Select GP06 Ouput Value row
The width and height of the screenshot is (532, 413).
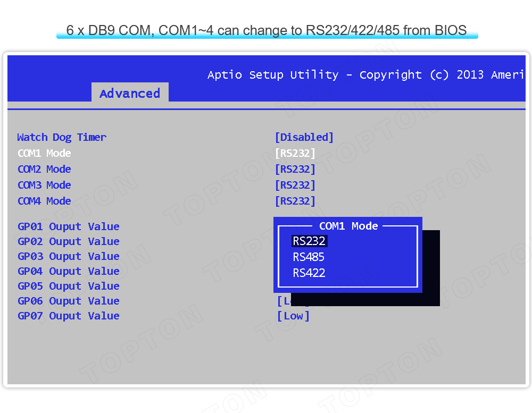point(69,301)
